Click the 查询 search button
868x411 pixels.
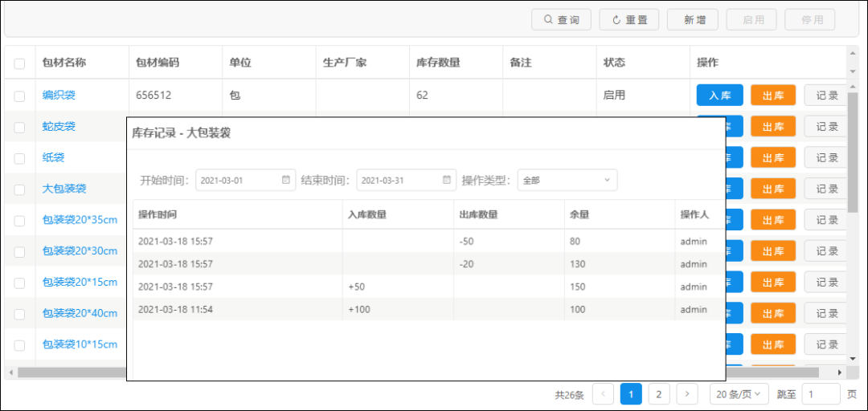coord(561,20)
